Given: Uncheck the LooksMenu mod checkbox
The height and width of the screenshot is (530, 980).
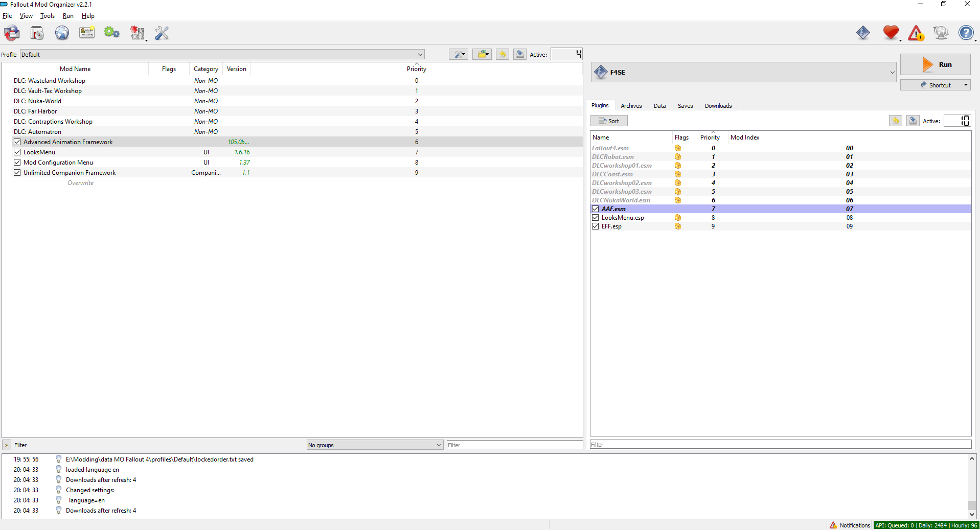Looking at the screenshot, I should point(17,152).
